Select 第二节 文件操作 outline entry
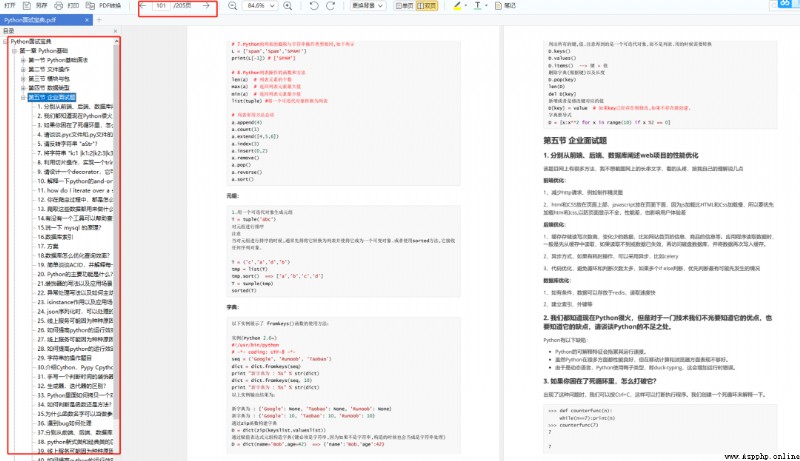The height and width of the screenshot is (461, 800). click(x=49, y=69)
